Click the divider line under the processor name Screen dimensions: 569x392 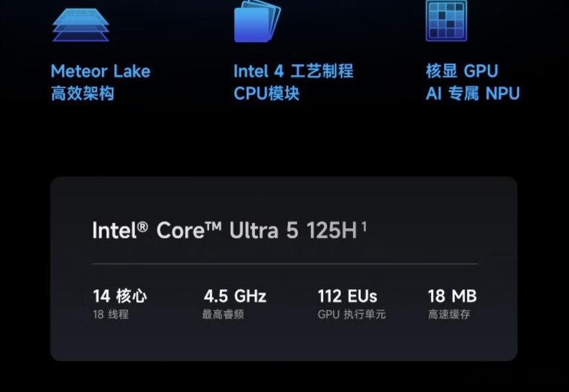284,264
